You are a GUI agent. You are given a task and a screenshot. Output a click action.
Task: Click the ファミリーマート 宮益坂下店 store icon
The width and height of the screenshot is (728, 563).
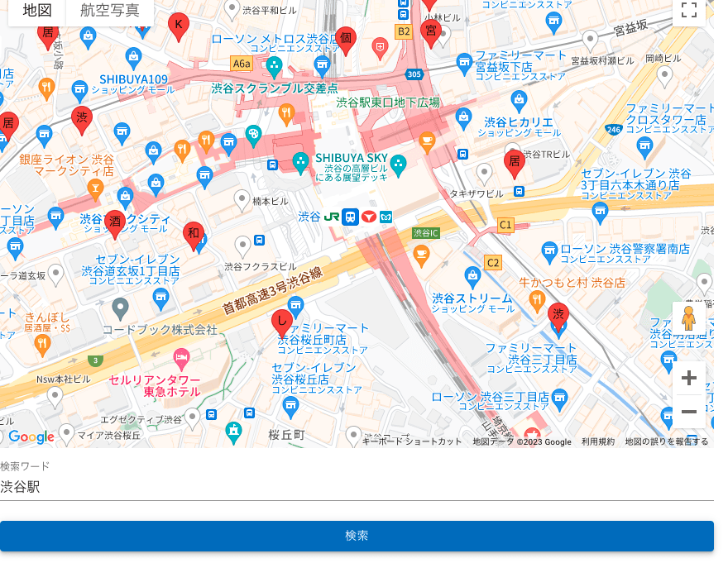coord(464,64)
